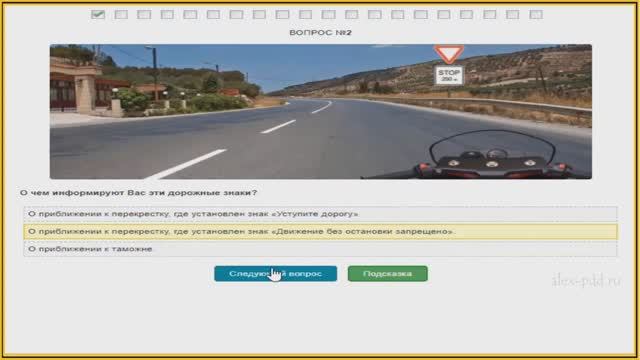This screenshot has width=640, height=360.
Task: Select answer about 'Уступите дорогу' sign
Action: [320, 214]
